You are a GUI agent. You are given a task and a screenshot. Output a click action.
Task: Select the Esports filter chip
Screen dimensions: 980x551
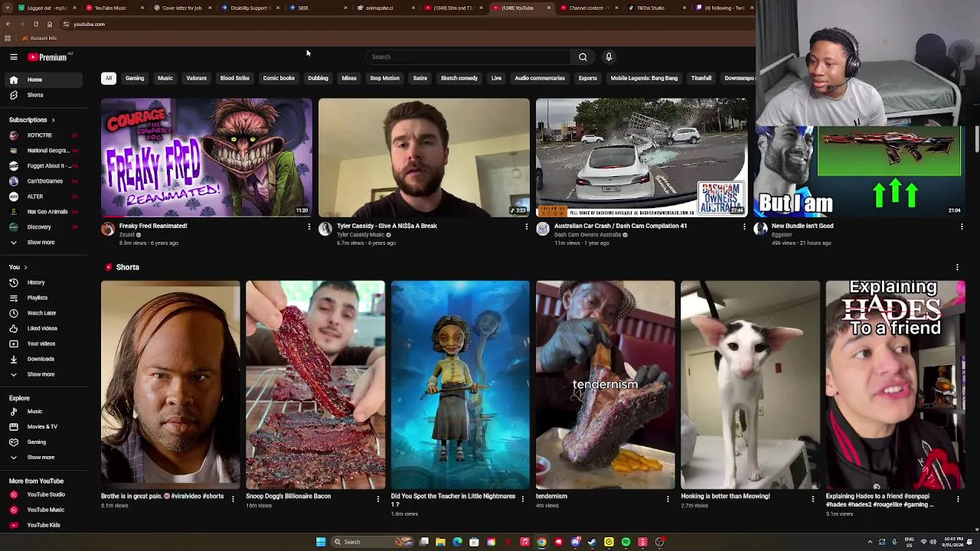click(x=588, y=78)
